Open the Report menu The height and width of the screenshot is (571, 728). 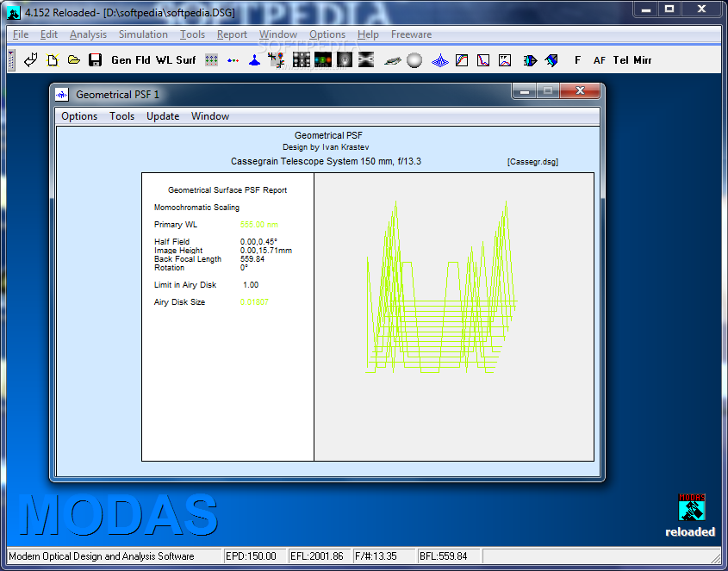point(232,34)
